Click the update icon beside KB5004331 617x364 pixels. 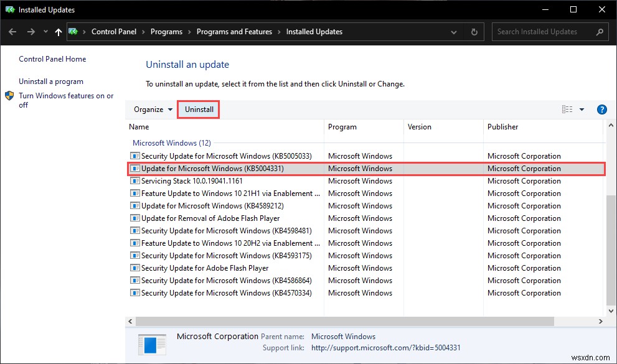(x=135, y=168)
